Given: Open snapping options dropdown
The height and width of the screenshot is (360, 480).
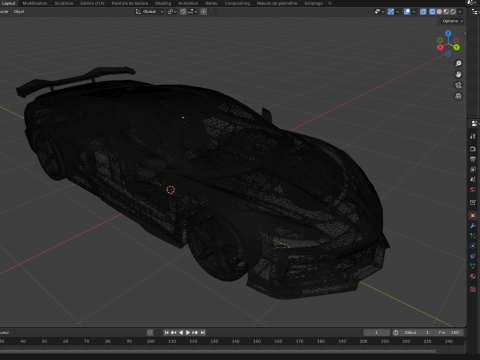Looking at the screenshot, I should [x=192, y=12].
